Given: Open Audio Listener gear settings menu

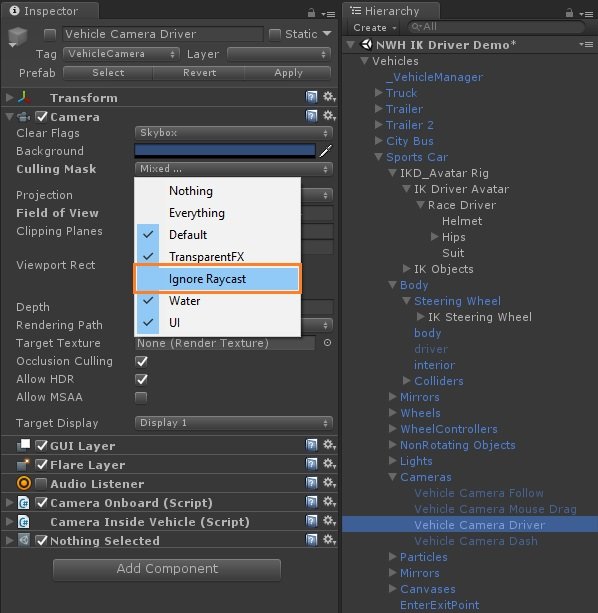Looking at the screenshot, I should 329,483.
